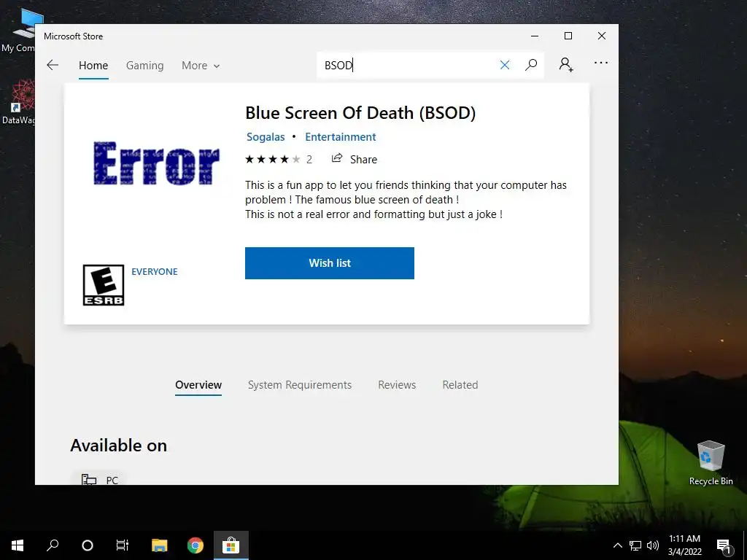Screen dimensions: 747x560
Task: Launch Google Chrome from taskbar
Action: coord(196,545)
